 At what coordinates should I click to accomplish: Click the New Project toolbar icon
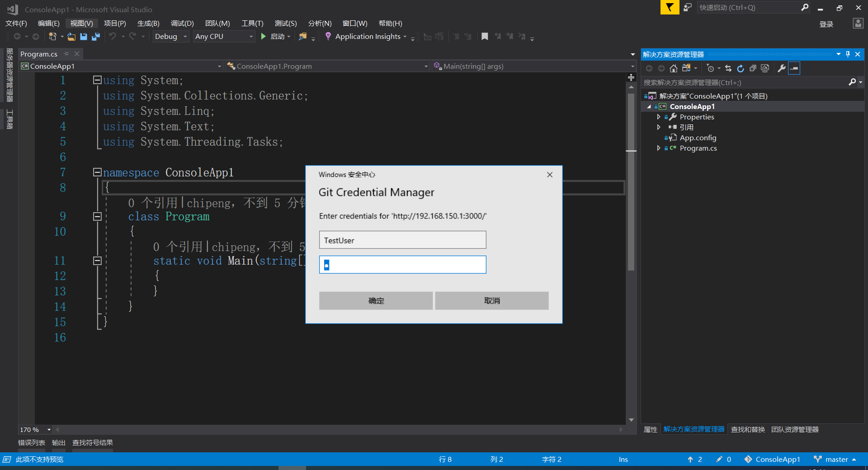pos(52,37)
